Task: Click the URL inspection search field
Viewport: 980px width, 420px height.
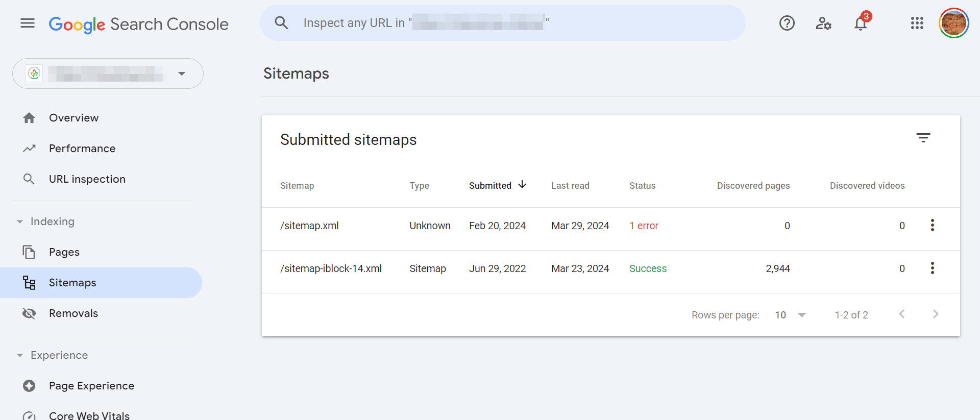Action: coord(502,23)
